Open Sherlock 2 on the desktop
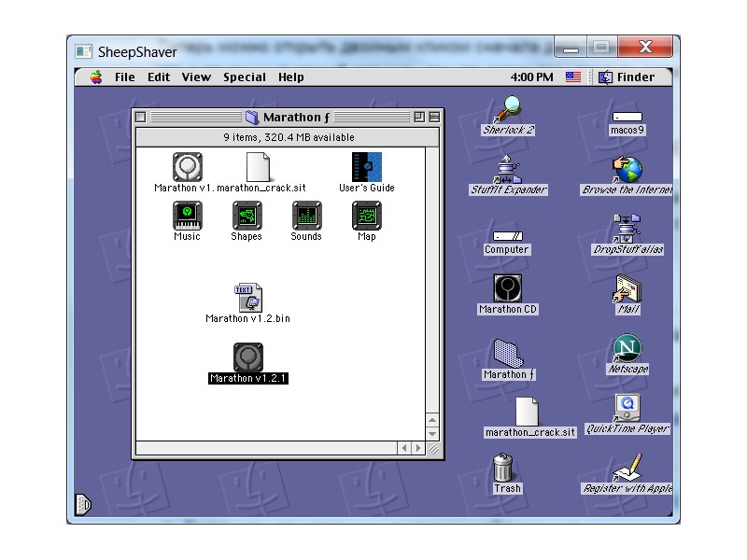The image size is (747, 560). coord(507,109)
